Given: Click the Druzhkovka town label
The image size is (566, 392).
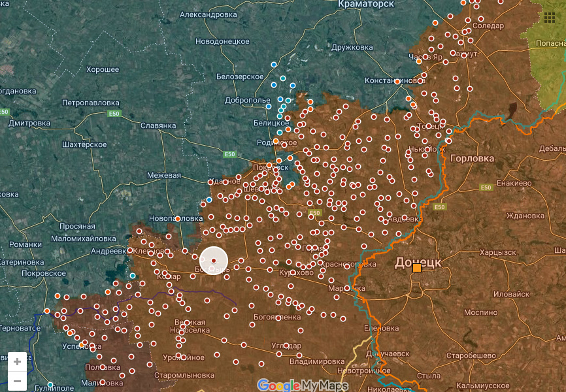Looking at the screenshot, I should pyautogui.click(x=352, y=47).
